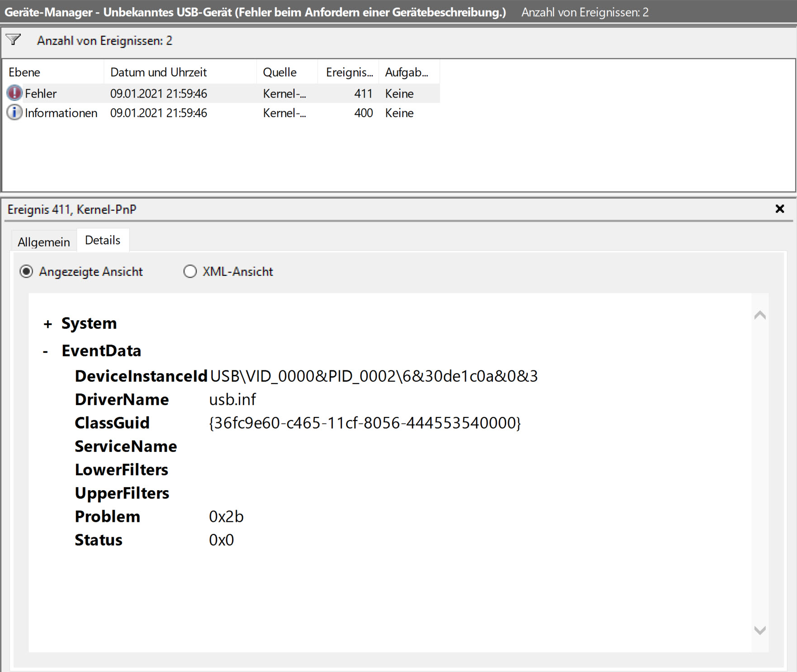Click the DeviceInstanceId value text

click(x=374, y=376)
